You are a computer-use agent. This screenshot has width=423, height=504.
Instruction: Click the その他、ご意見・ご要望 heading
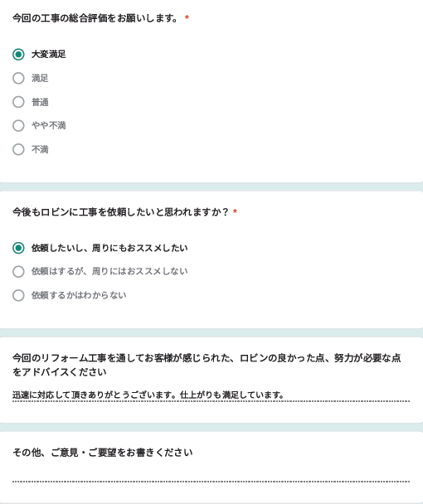pos(103,453)
